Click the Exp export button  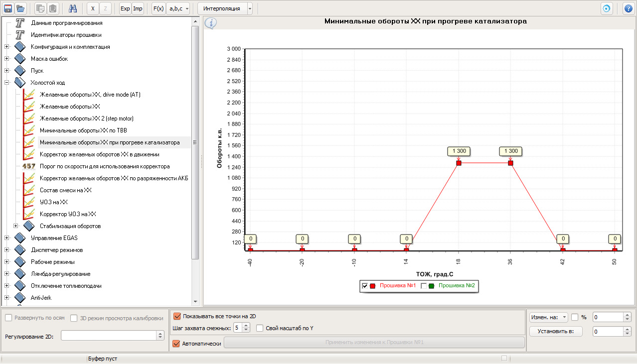point(125,8)
